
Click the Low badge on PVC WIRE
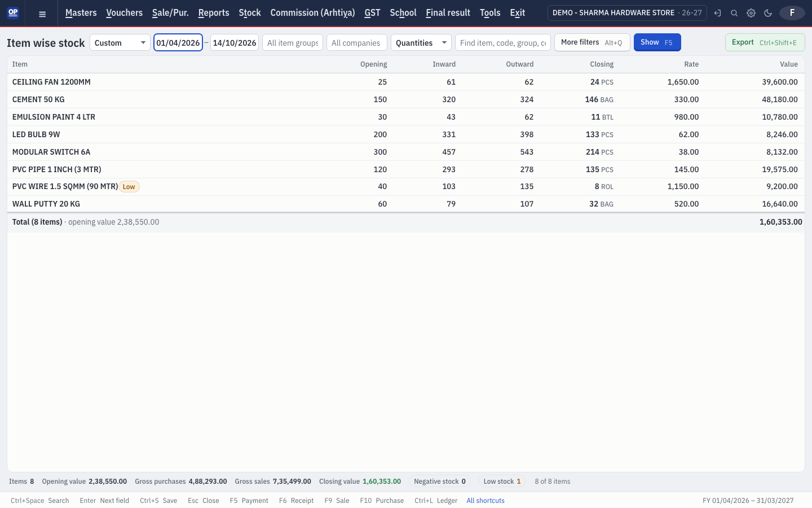(129, 187)
